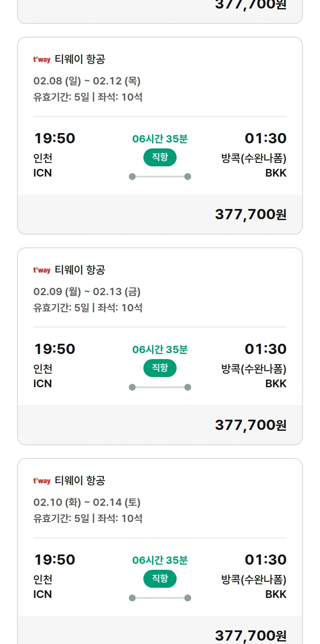The width and height of the screenshot is (320, 644).
Task: Tap 직항 badge on 02.08 flight
Action: pos(160,157)
